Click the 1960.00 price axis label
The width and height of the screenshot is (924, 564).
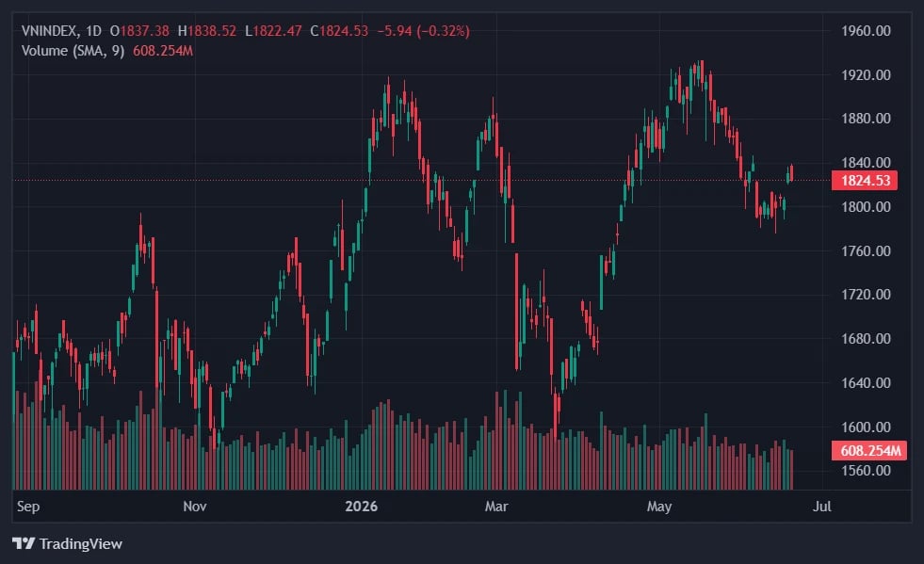pyautogui.click(x=866, y=31)
